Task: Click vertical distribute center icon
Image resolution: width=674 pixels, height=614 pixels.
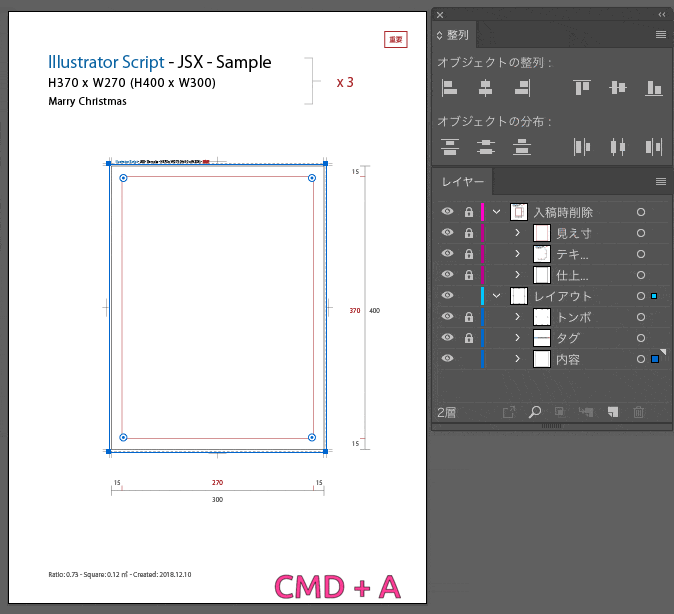Action: click(x=486, y=147)
